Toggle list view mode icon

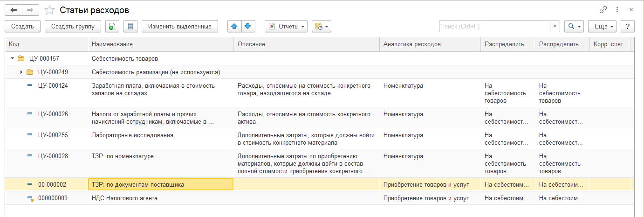pos(130,27)
